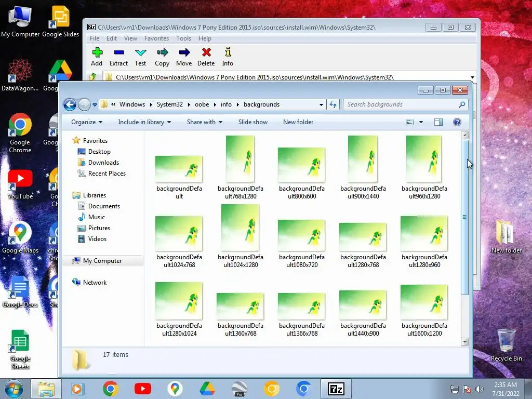Launch Google Chrome from desktop icon

click(x=20, y=133)
